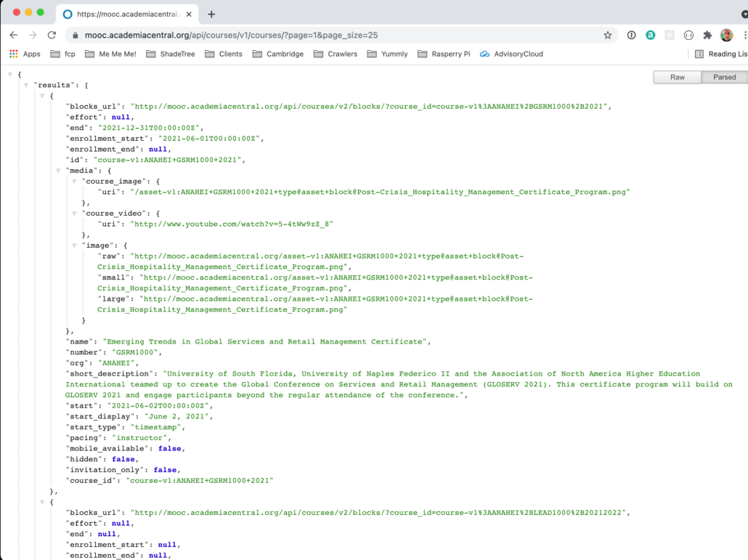
Task: Click the mobile_available false value
Action: [170, 448]
